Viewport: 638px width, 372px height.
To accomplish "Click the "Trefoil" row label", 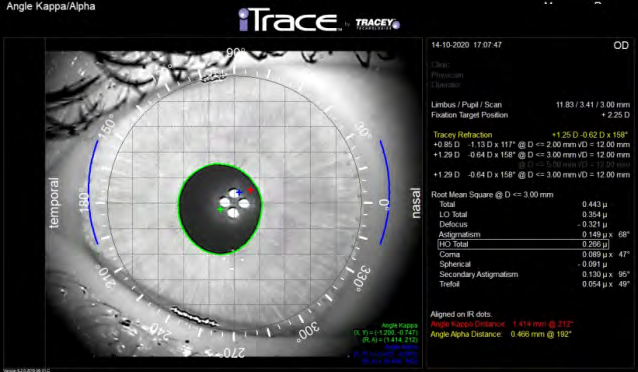I will [449, 284].
